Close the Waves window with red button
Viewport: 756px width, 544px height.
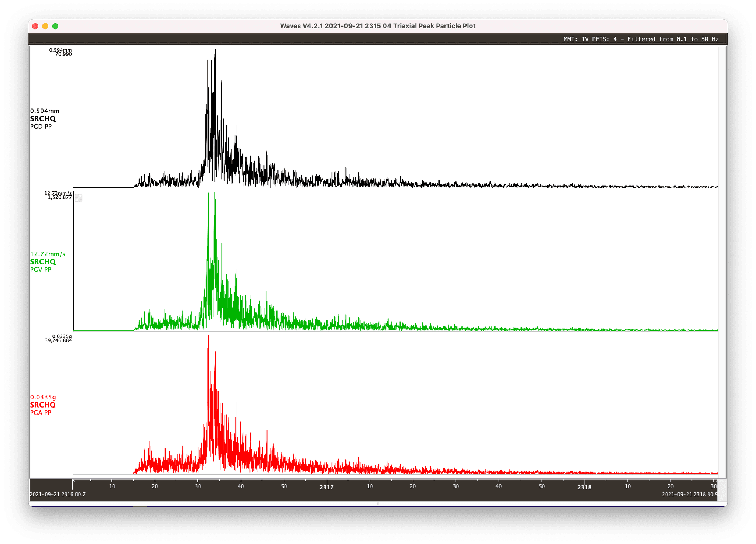point(35,26)
